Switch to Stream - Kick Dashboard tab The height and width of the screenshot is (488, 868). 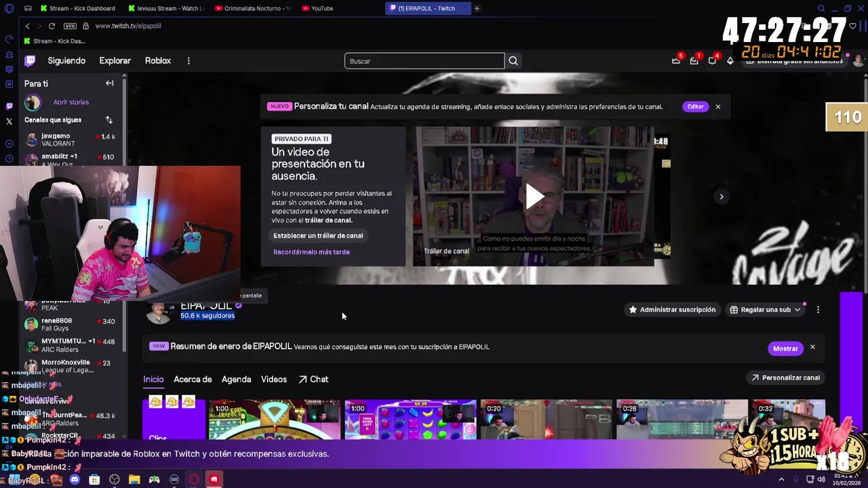click(79, 8)
